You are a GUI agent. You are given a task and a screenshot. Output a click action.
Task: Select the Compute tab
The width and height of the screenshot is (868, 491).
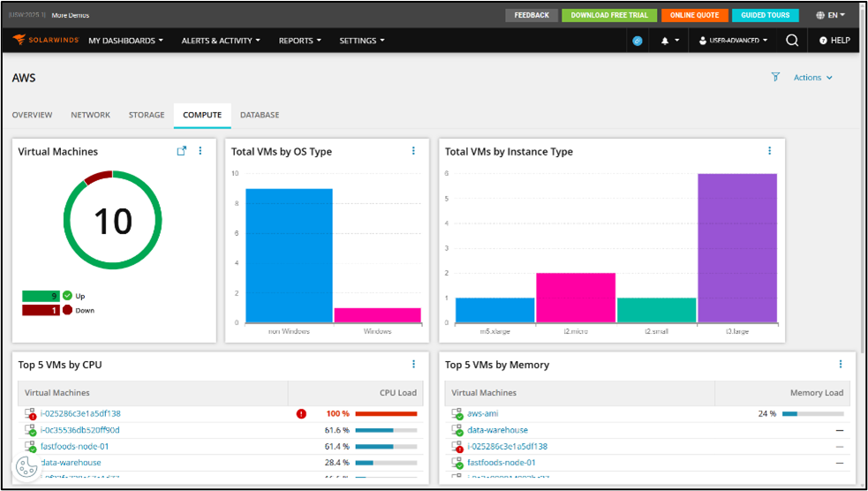(x=202, y=115)
